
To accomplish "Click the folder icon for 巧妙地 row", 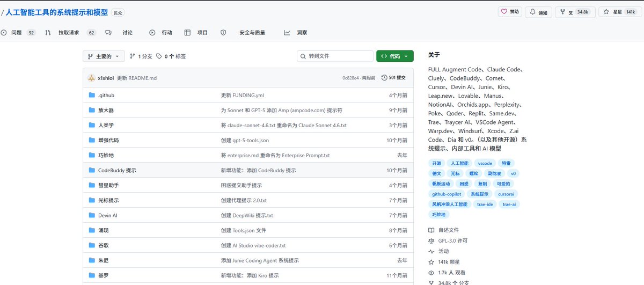I will (x=92, y=156).
